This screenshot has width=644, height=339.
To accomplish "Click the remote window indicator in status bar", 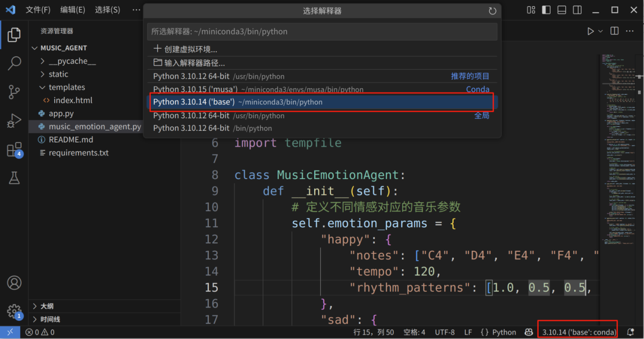I will 10,332.
